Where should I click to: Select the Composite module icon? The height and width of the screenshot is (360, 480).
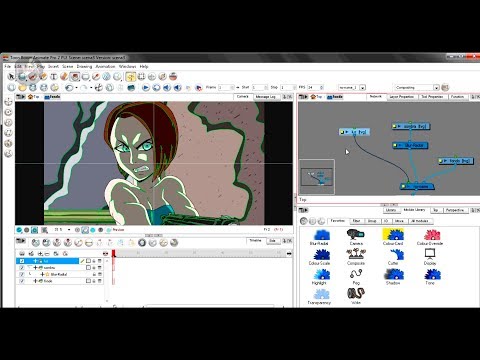pos(356,255)
